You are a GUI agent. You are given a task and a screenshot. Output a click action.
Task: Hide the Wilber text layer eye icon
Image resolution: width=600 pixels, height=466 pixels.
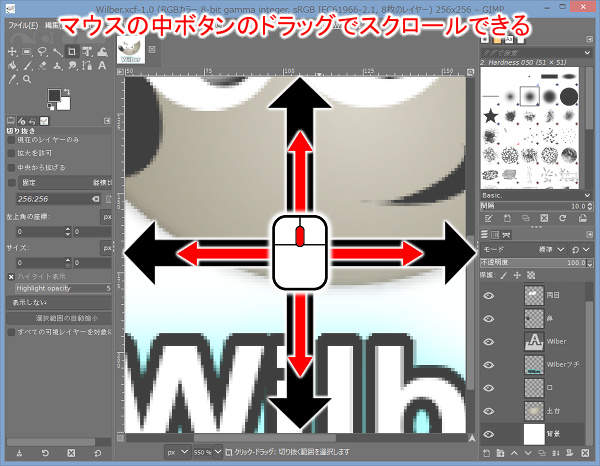pos(489,342)
